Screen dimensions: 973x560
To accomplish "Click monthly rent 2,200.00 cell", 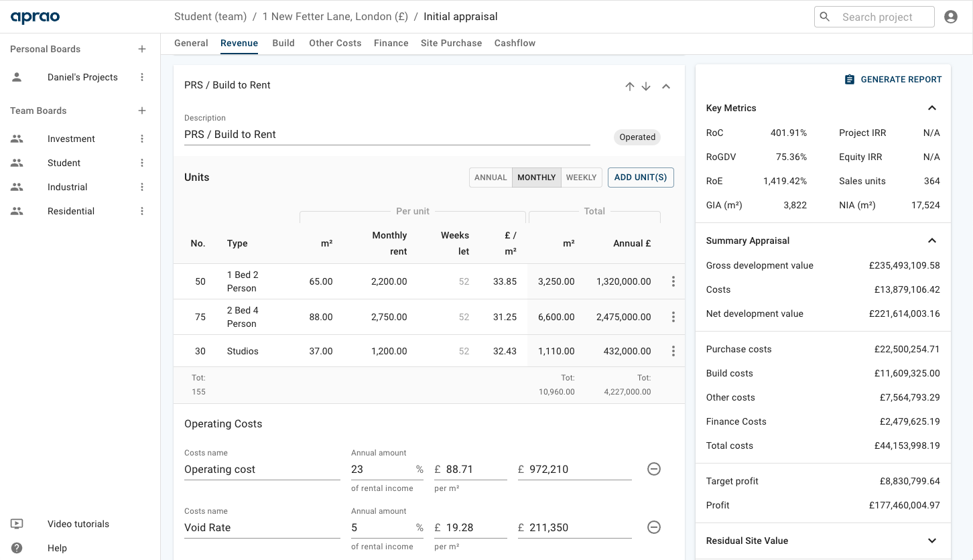I will [389, 281].
